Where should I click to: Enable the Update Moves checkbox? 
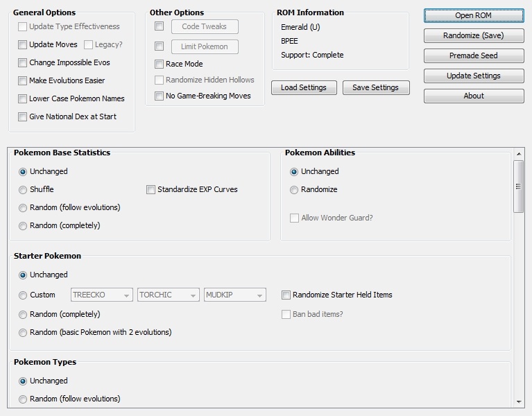tap(23, 45)
